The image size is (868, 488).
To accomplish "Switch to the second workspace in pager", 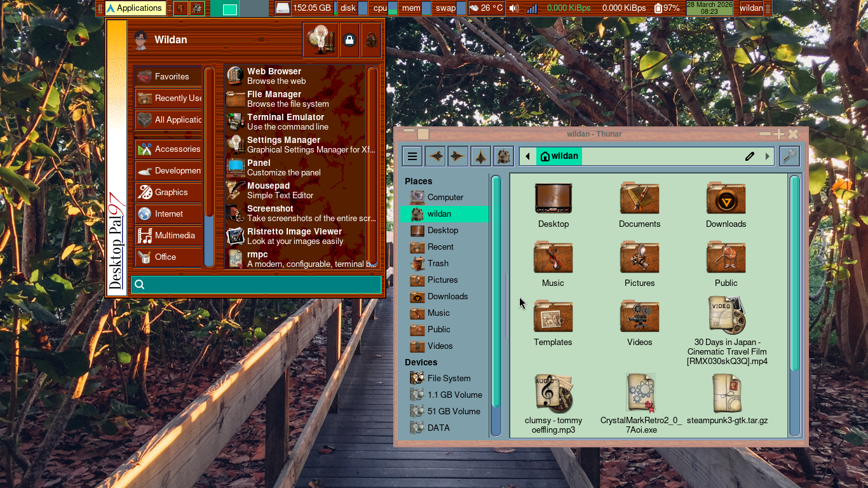I will [255, 8].
